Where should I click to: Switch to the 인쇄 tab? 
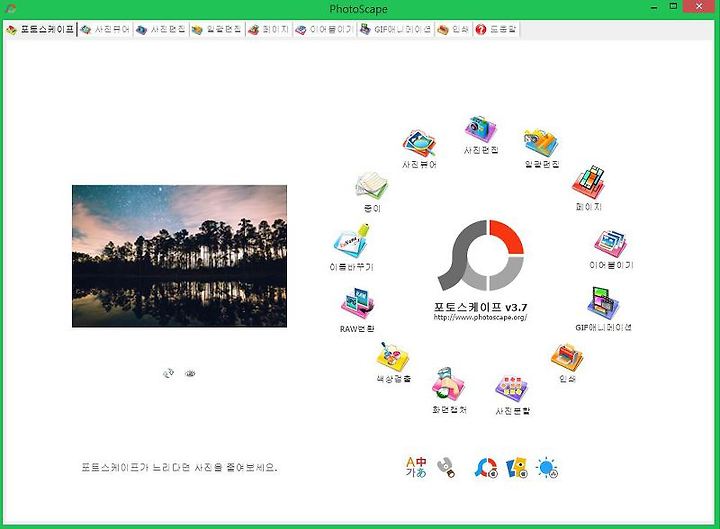tap(453, 29)
